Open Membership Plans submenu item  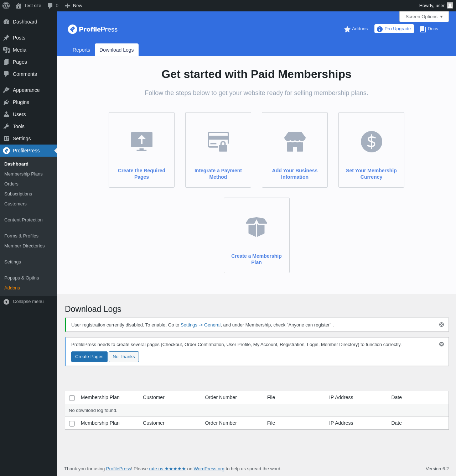coord(24,174)
